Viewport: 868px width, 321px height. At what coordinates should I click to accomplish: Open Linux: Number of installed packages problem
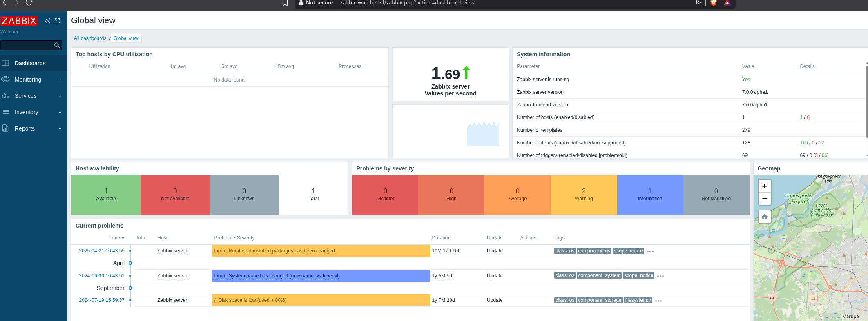click(x=274, y=251)
